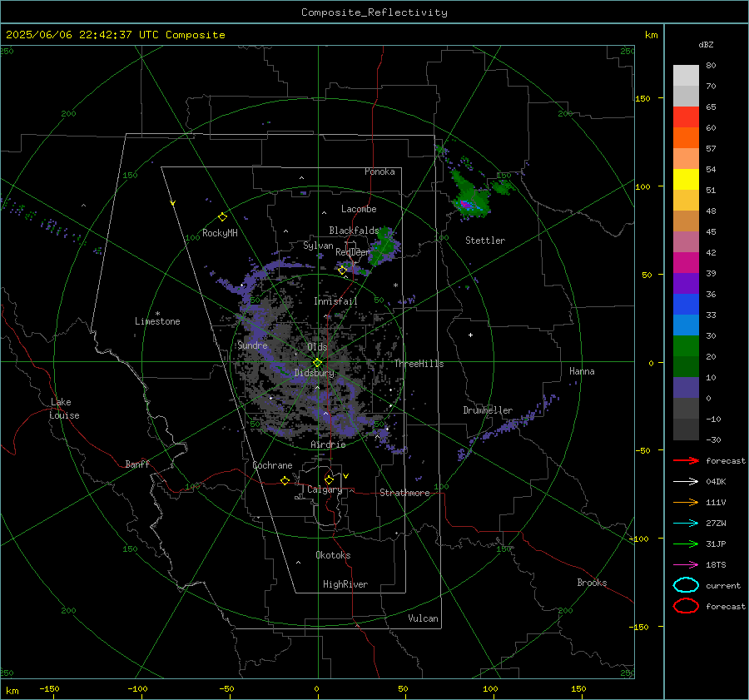Click yellow swatch between 54 and 51

click(686, 180)
